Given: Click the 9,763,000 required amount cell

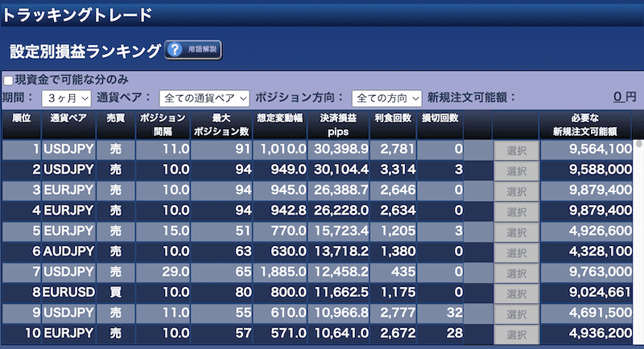Looking at the screenshot, I should pyautogui.click(x=586, y=272).
